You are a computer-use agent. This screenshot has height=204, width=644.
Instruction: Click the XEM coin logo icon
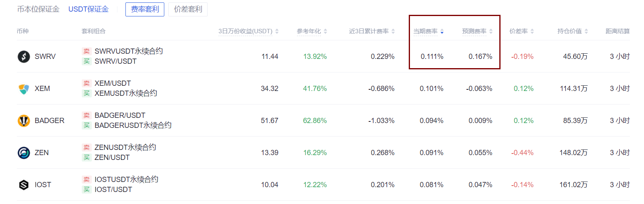click(x=24, y=89)
